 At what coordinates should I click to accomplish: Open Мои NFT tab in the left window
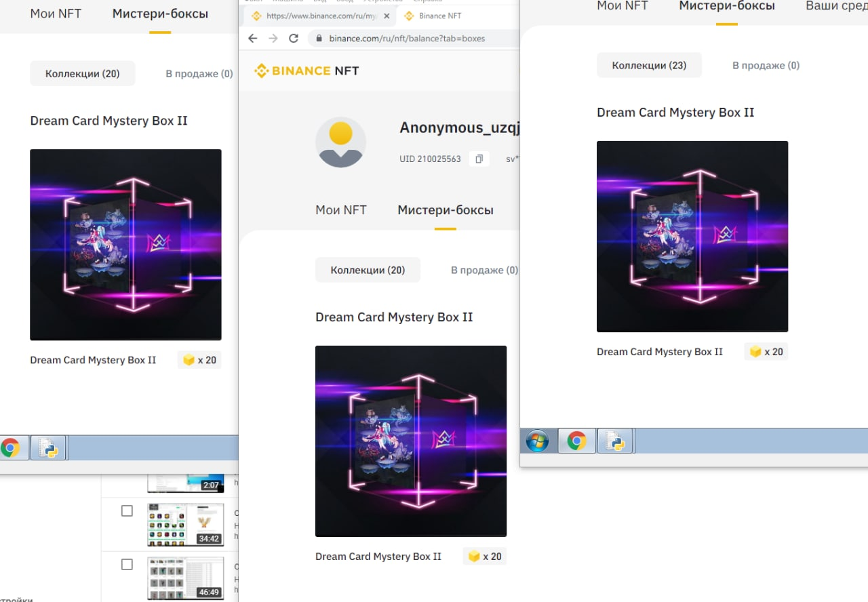[56, 14]
